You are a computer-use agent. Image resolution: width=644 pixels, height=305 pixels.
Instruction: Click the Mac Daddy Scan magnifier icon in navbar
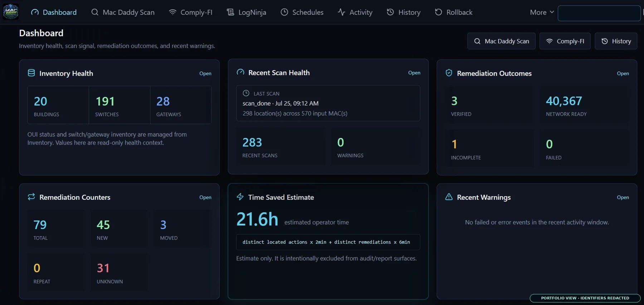pyautogui.click(x=95, y=12)
